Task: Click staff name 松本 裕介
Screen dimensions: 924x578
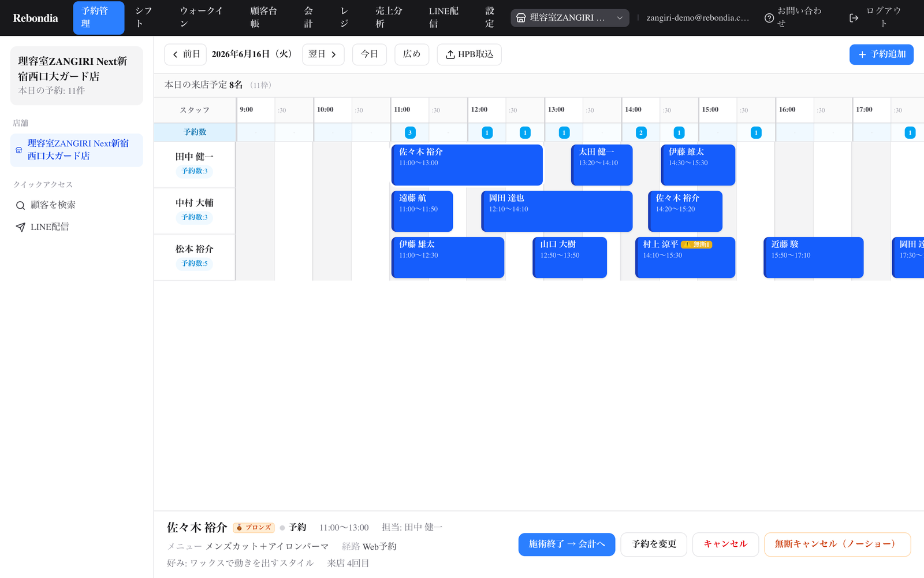Action: click(195, 249)
